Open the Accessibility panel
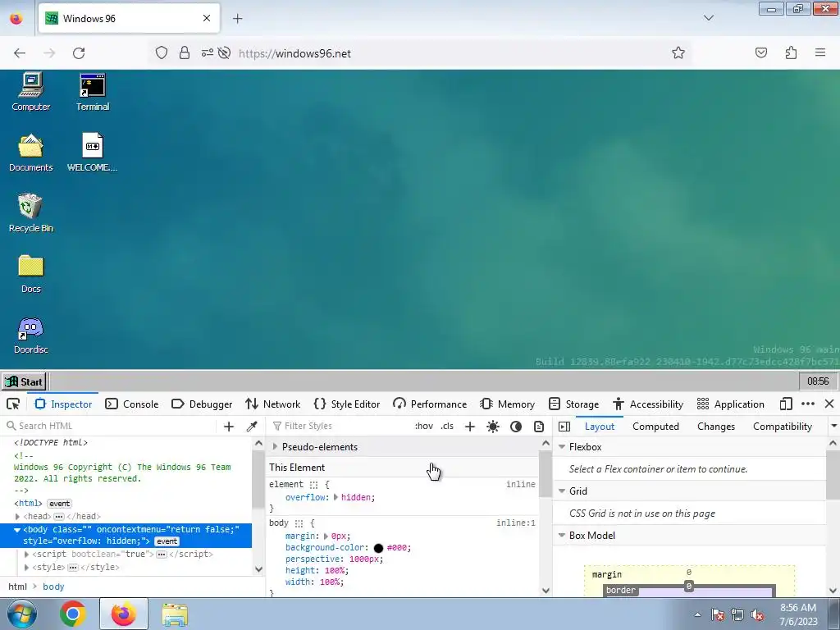This screenshot has height=630, width=840. pos(648,404)
